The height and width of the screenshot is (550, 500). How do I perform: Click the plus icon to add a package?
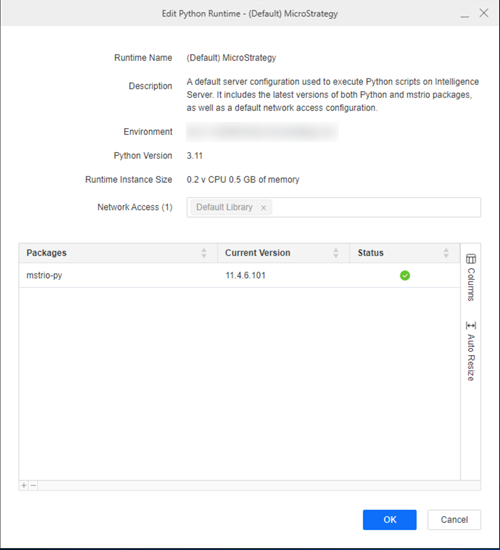point(24,485)
